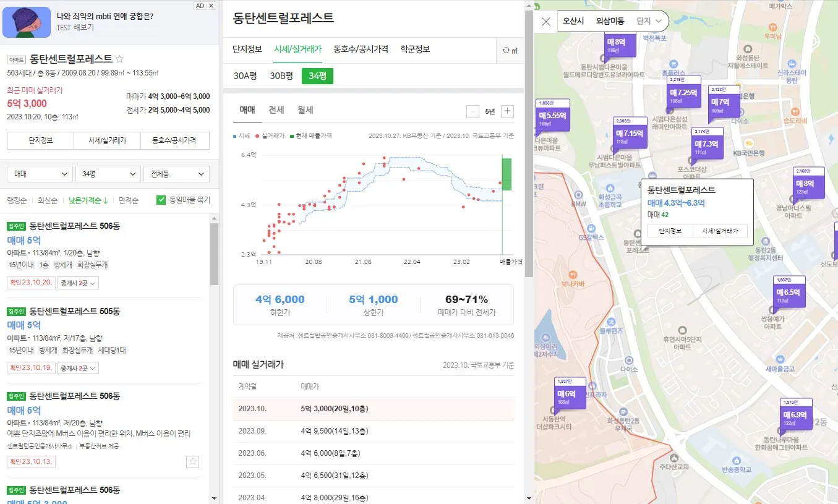Viewport: 838px width, 504px height.
Task: Click 외삼미동 in map location bar
Action: click(x=610, y=21)
